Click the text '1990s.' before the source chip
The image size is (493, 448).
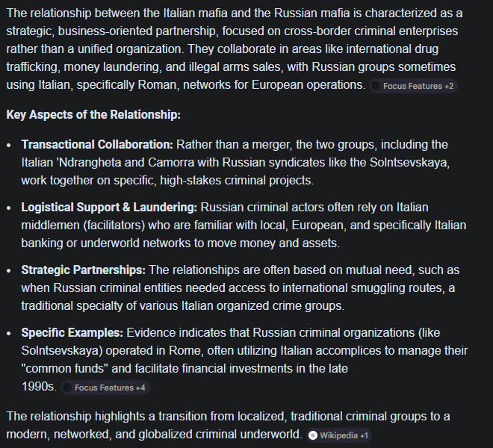click(x=39, y=386)
